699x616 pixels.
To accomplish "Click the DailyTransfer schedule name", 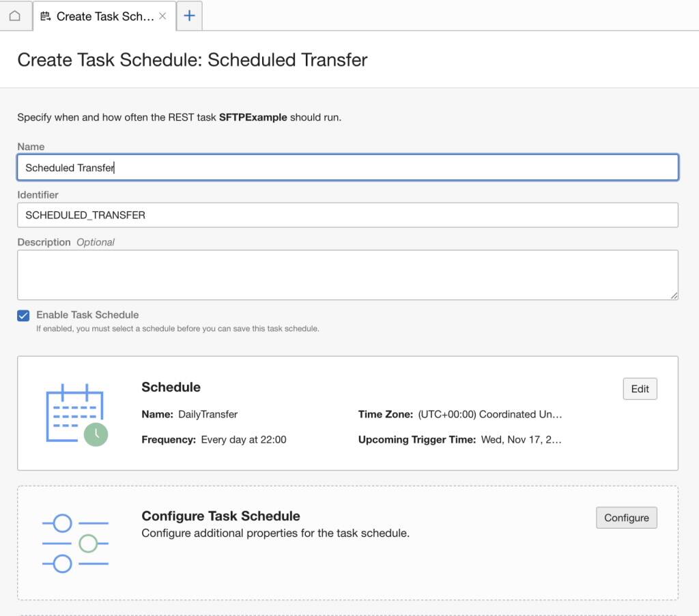I will 210,414.
